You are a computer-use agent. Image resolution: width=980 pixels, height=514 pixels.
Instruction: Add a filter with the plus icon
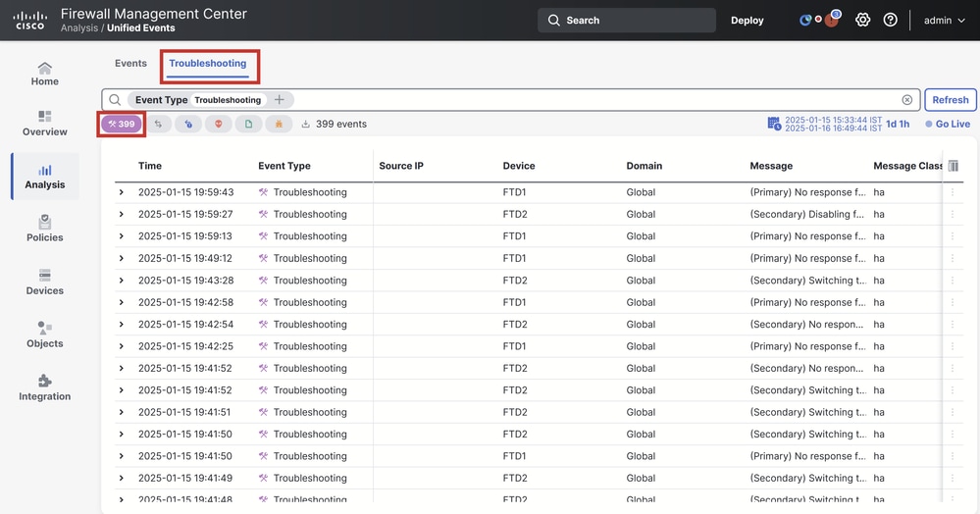coord(280,99)
